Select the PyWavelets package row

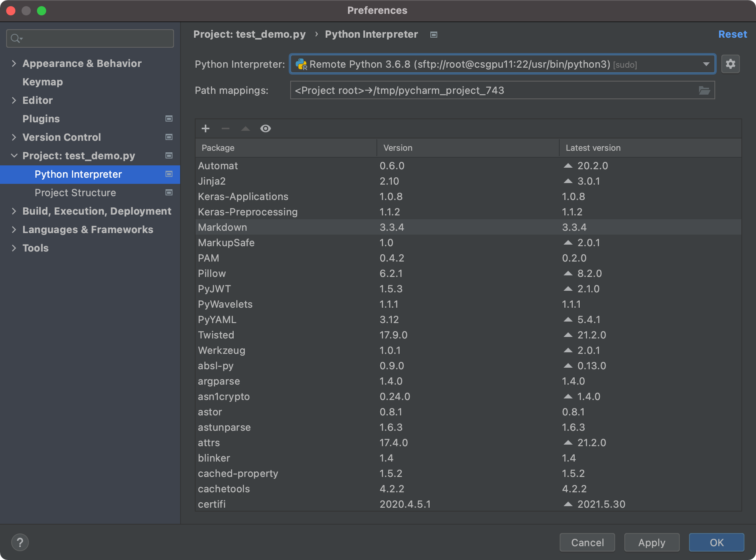(x=468, y=304)
